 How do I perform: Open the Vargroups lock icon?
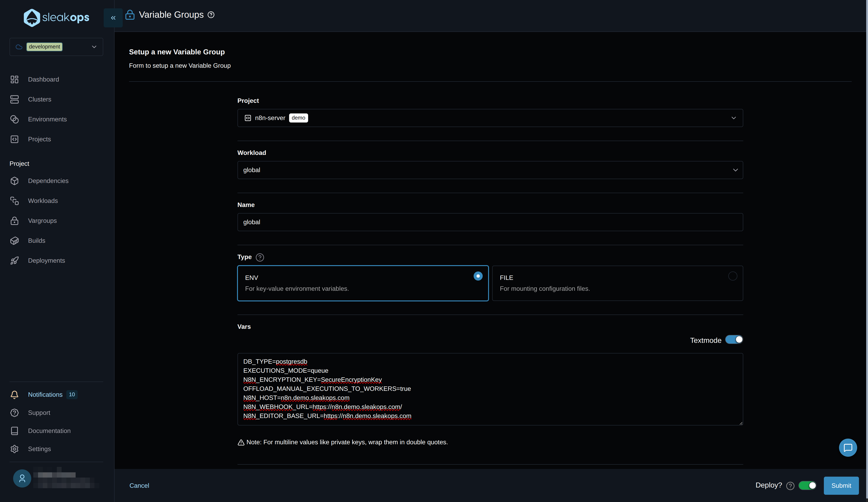[14, 221]
